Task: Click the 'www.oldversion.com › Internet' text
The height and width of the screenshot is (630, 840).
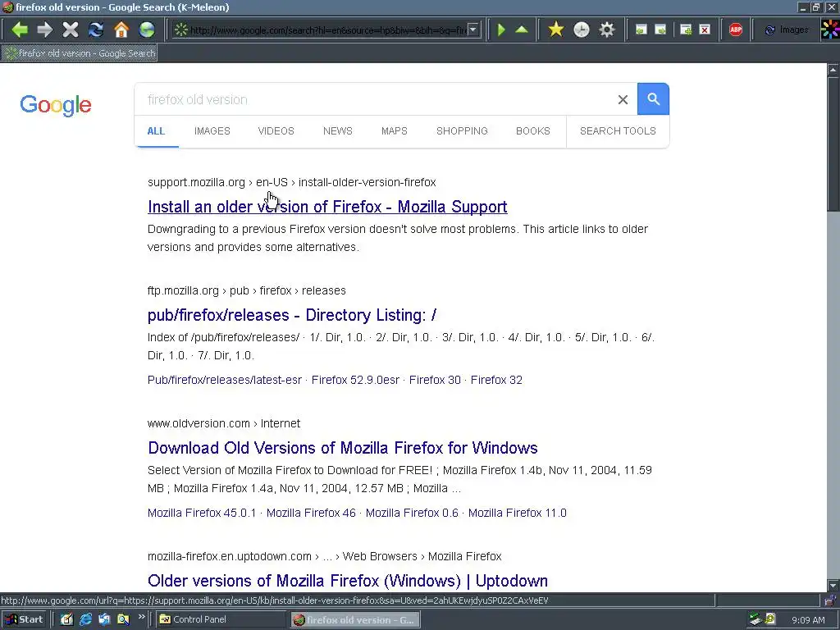Action: point(224,423)
